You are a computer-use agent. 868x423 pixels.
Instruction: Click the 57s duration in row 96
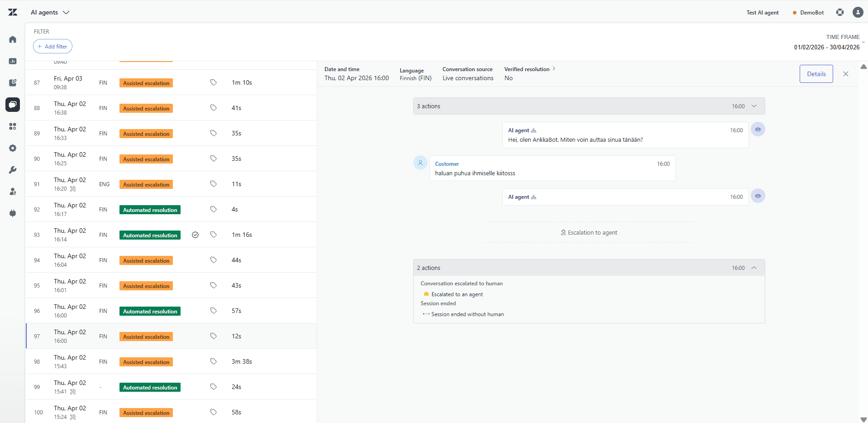pos(236,311)
